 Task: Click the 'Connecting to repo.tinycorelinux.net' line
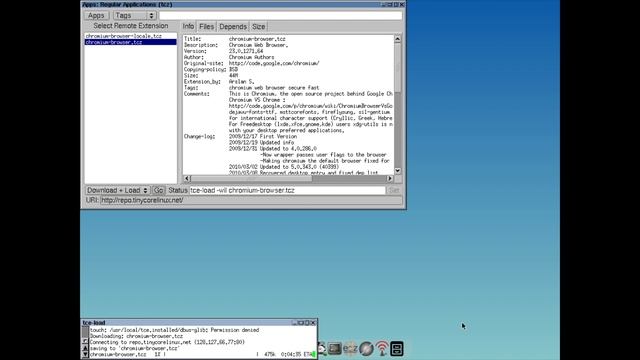[167, 342]
